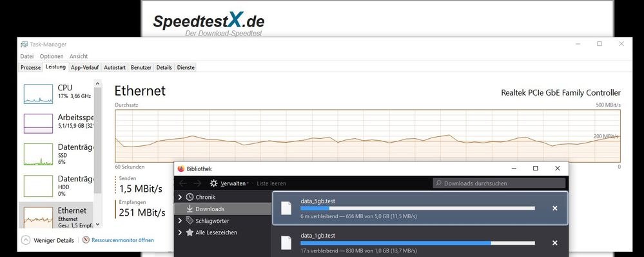This screenshot has height=257, width=644.
Task: Click the Realtek PCIe GbE Family Controller label
Action: coord(561,92)
